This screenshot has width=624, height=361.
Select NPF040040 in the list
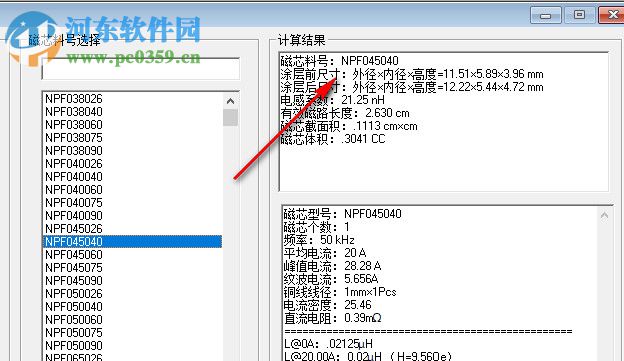[74, 177]
